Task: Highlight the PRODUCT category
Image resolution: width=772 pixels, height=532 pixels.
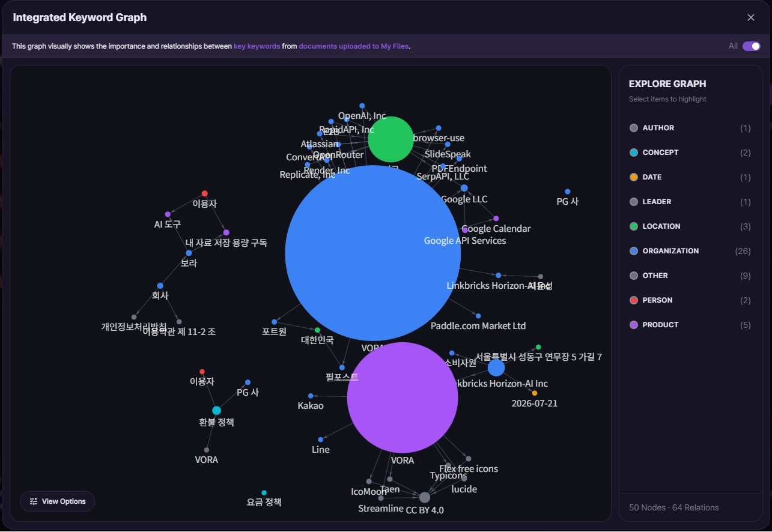Action: (x=690, y=325)
